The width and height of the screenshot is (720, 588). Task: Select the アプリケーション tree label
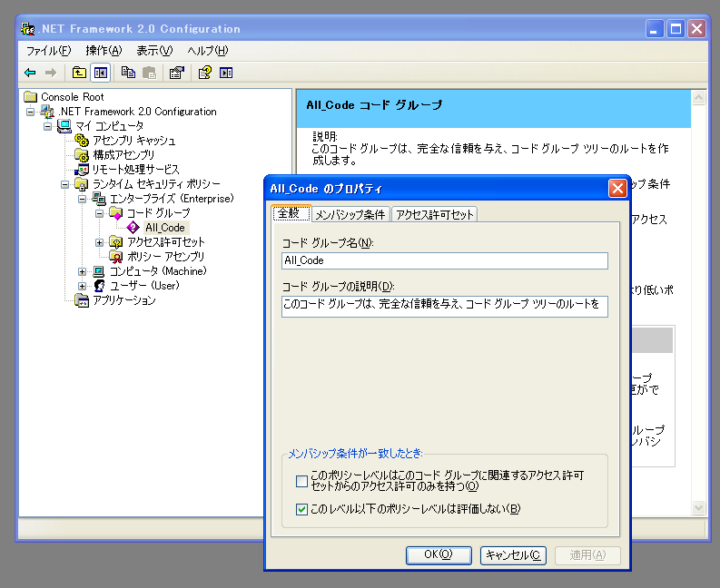pyautogui.click(x=124, y=300)
